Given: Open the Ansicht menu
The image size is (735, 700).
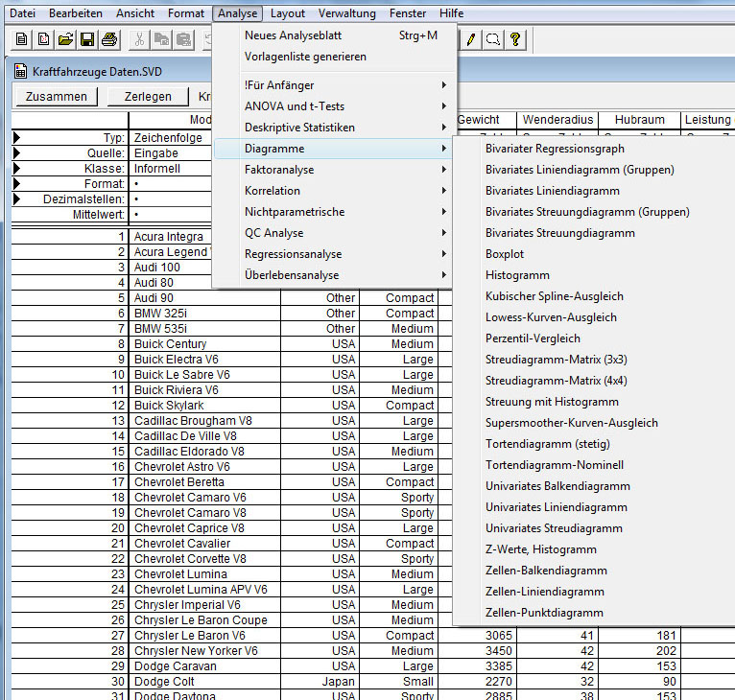Looking at the screenshot, I should click(135, 13).
